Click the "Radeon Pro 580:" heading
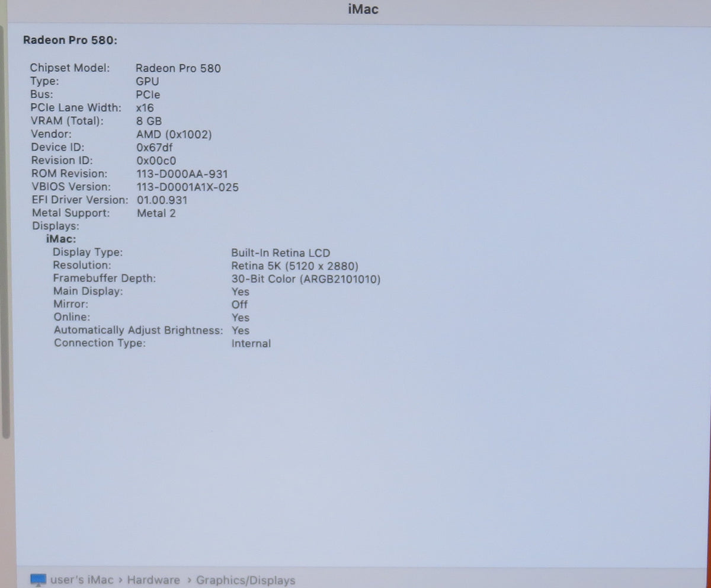 coord(71,40)
